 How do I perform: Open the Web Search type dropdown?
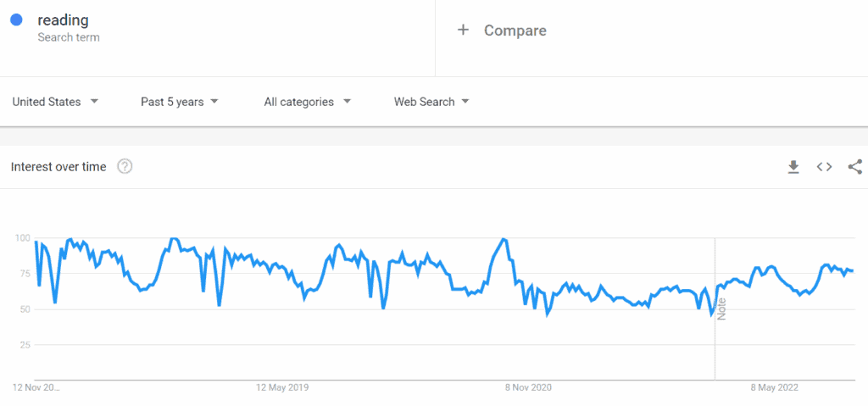pos(431,102)
